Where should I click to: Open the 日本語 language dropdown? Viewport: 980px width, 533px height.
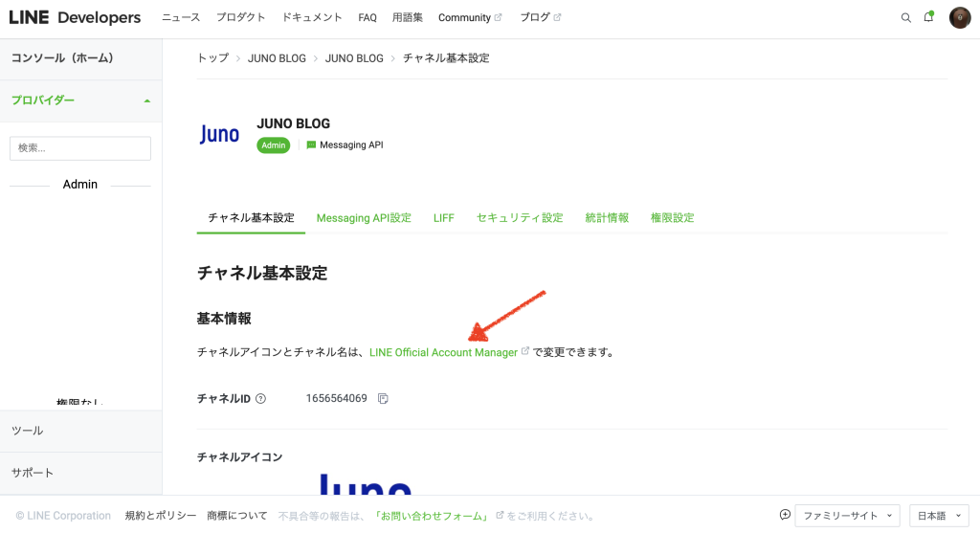939,516
